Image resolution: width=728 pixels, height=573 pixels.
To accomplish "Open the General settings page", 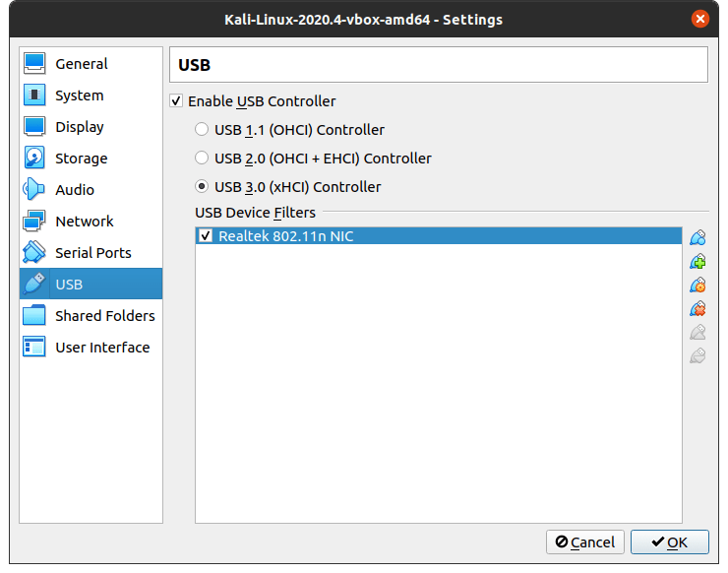I will [81, 64].
